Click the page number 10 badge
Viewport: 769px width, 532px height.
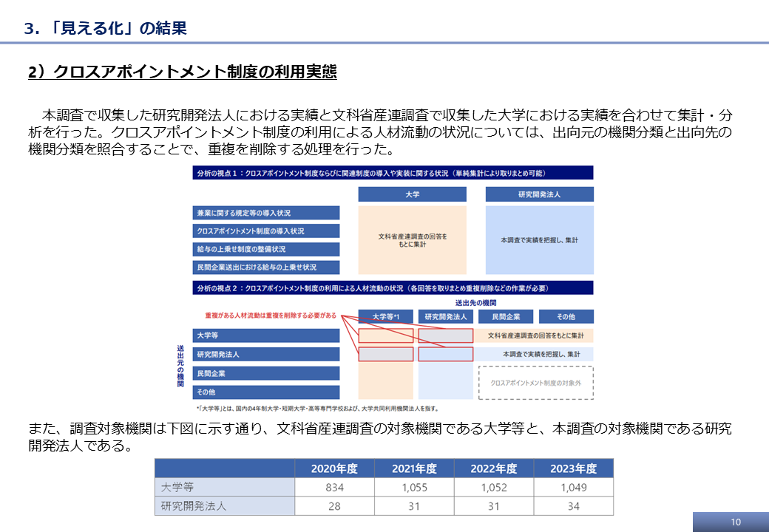pos(734,522)
